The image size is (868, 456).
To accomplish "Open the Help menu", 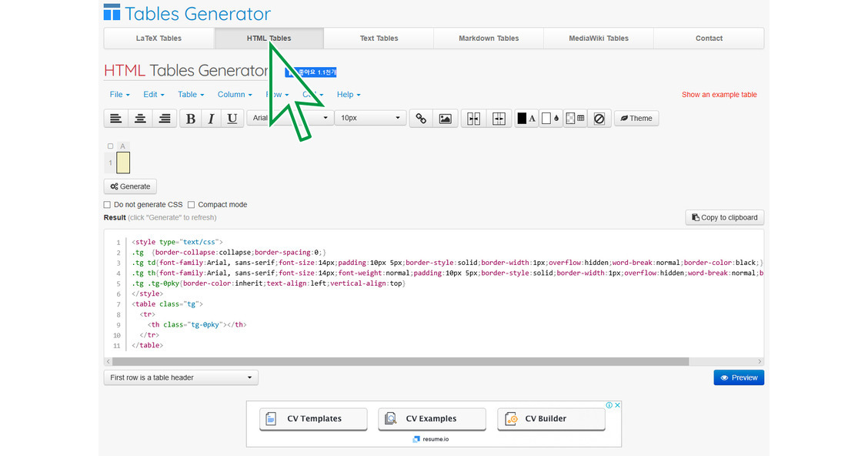I will (349, 95).
